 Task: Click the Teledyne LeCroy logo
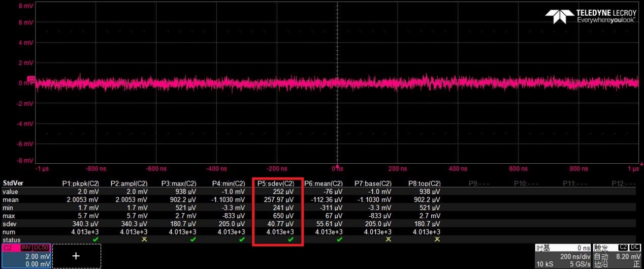pyautogui.click(x=591, y=16)
